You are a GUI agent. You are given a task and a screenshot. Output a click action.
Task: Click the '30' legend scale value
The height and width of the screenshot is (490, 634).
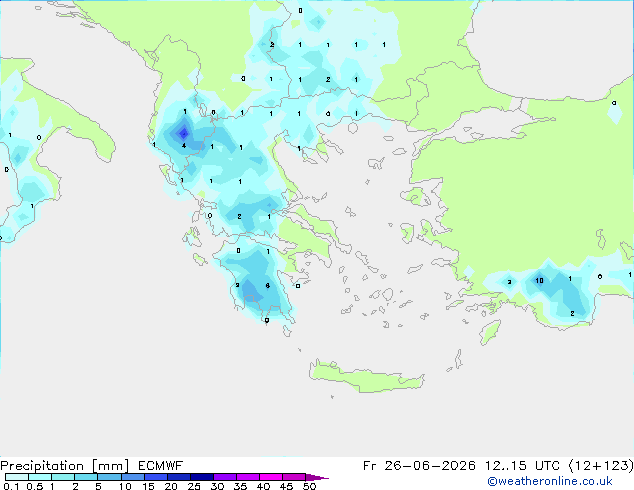[x=217, y=486]
